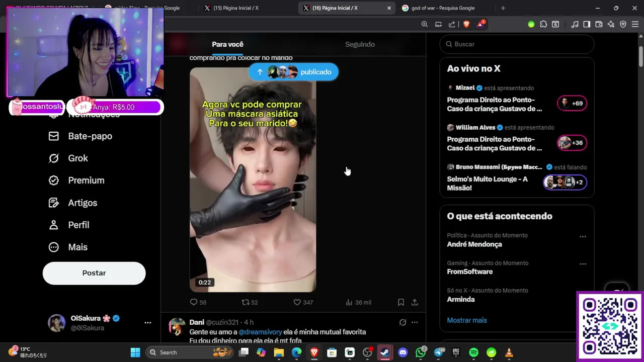
Task: Click the +69 listeners badge
Action: [572, 104]
